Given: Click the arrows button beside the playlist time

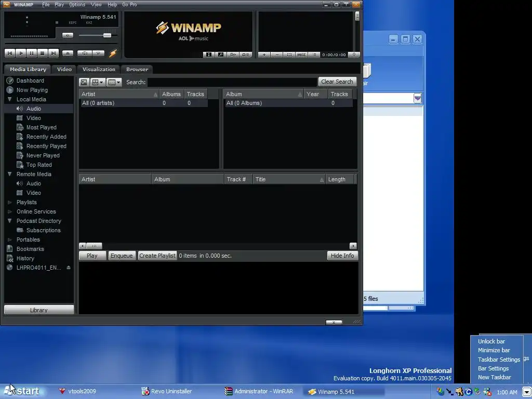Looking at the screenshot, I should coord(354,54).
